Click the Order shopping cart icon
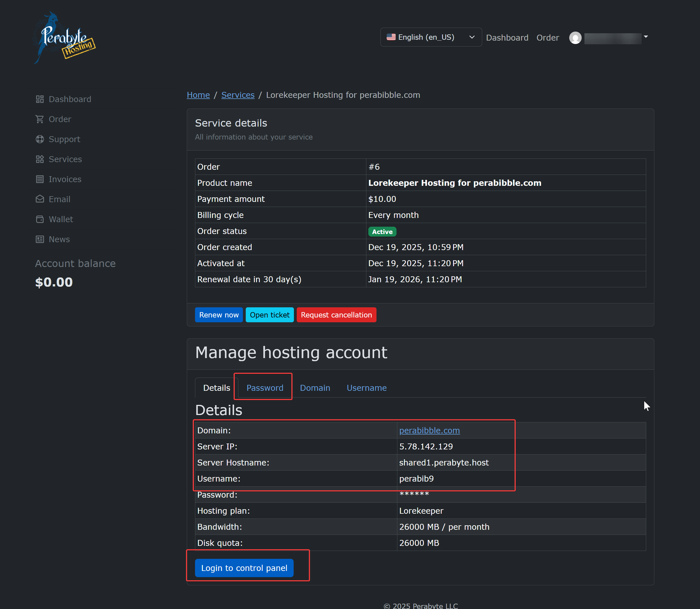Viewport: 700px width, 609px height. pyautogui.click(x=40, y=119)
